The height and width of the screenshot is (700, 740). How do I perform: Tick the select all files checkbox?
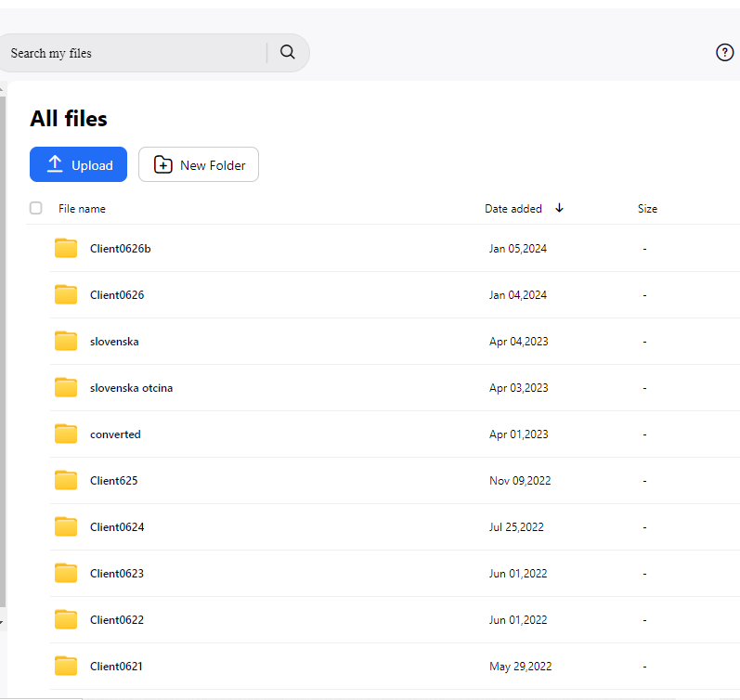[36, 208]
